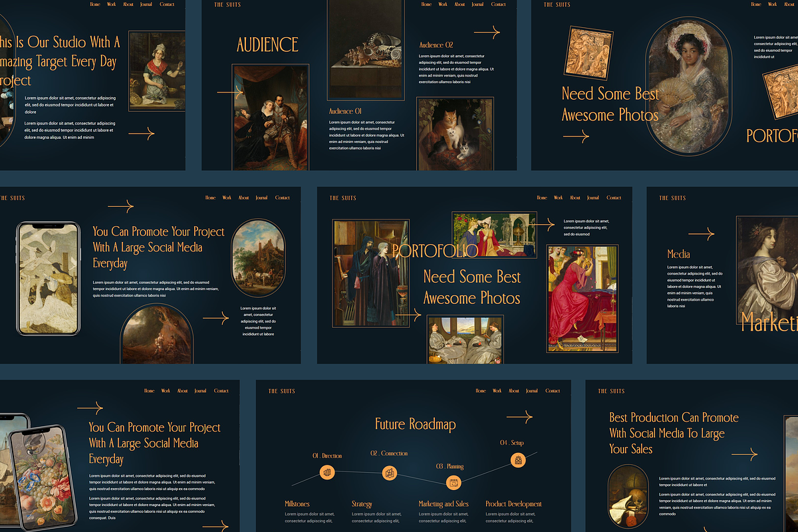Click the 01 Direction roadmap circle icon
Screen dimensions: 798x532
pos(327,473)
